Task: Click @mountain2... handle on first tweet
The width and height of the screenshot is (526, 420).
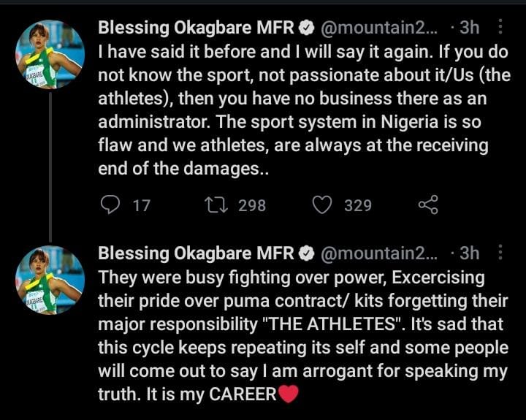Action: pos(379,28)
